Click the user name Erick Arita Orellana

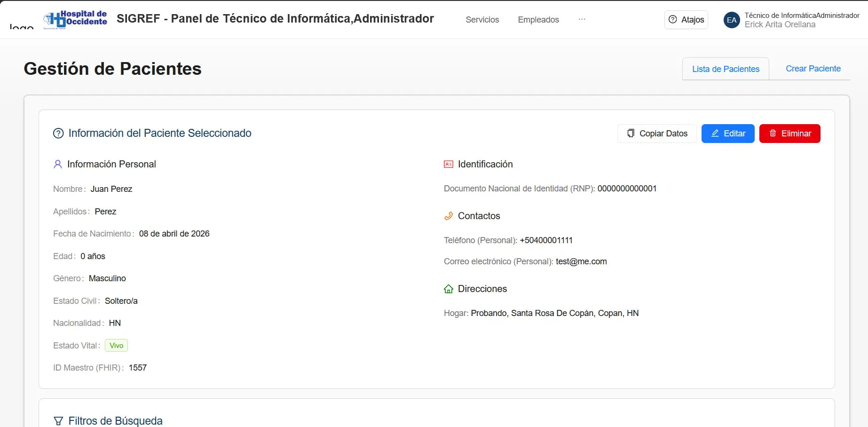click(x=780, y=24)
